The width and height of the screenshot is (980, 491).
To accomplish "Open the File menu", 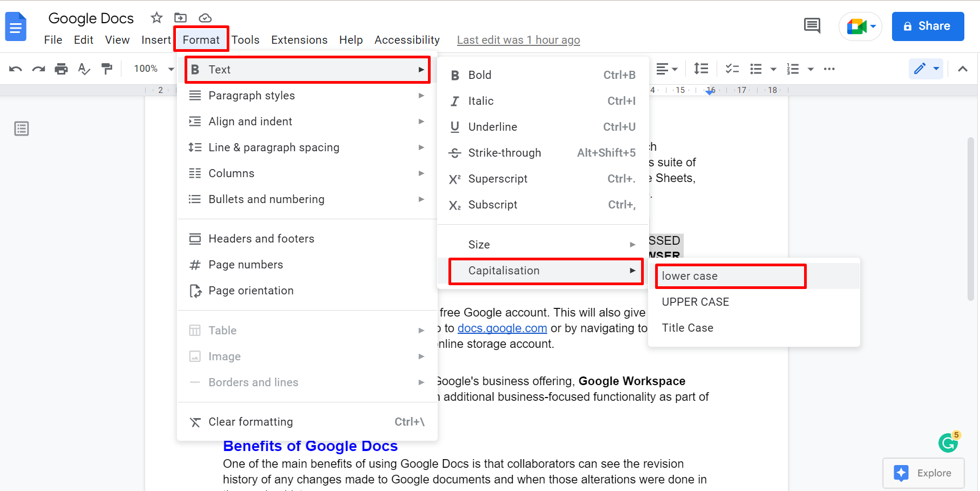I will coord(53,40).
